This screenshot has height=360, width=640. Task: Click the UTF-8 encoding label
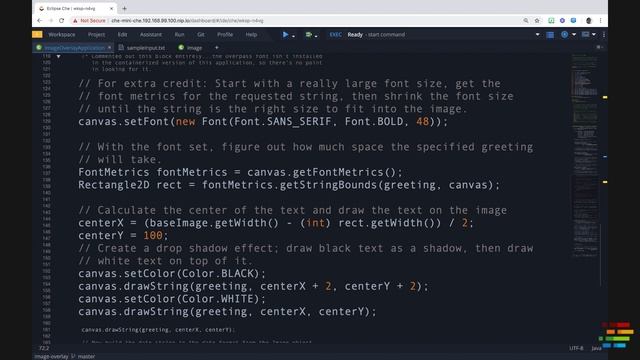[576, 348]
